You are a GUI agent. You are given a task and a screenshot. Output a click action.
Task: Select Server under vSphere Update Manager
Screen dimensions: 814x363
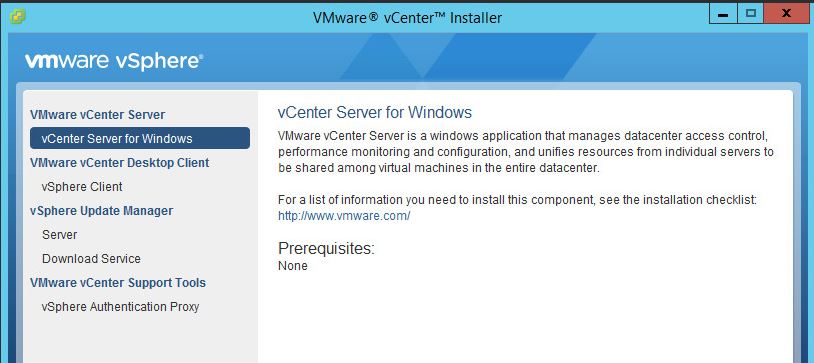click(x=60, y=235)
